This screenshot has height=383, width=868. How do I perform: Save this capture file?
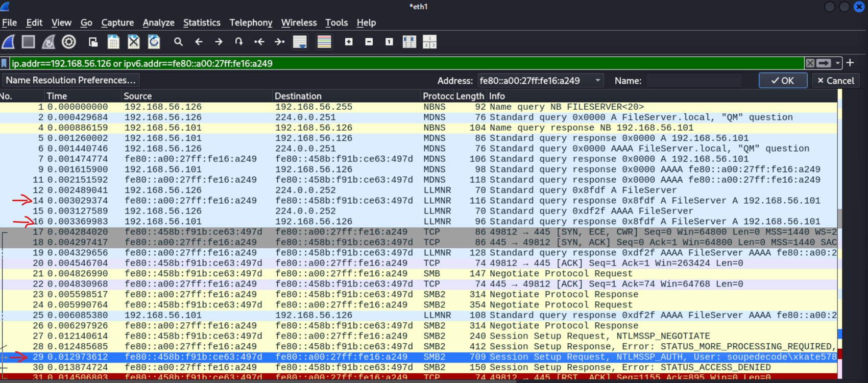tap(113, 42)
